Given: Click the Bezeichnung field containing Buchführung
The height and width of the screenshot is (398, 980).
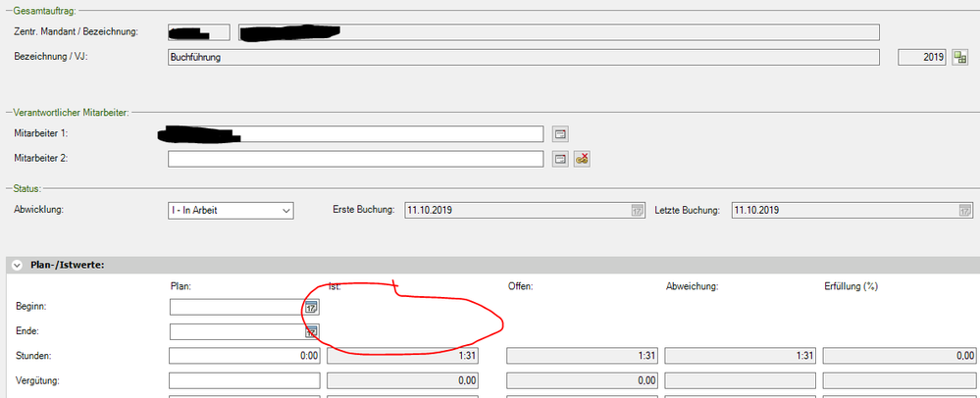Looking at the screenshot, I should (523, 58).
